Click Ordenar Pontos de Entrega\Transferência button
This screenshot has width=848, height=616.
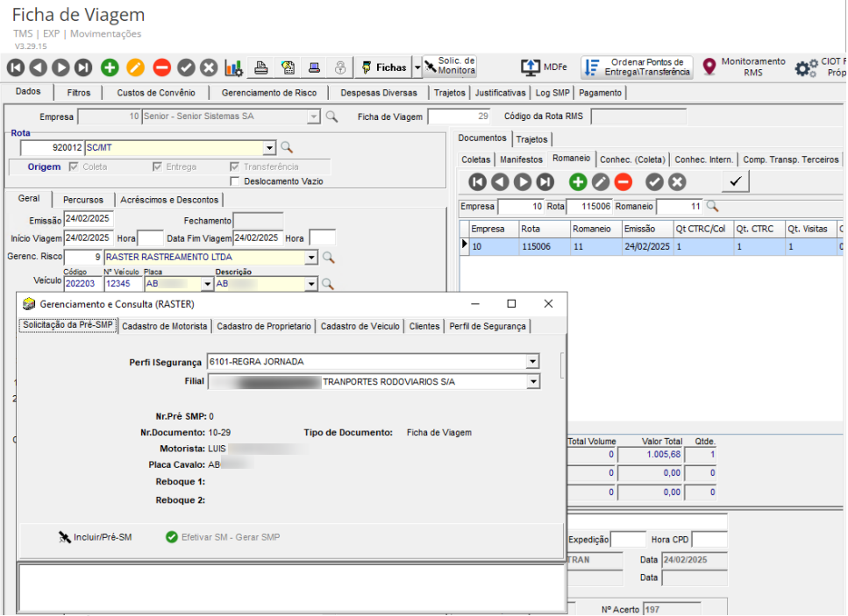[637, 67]
